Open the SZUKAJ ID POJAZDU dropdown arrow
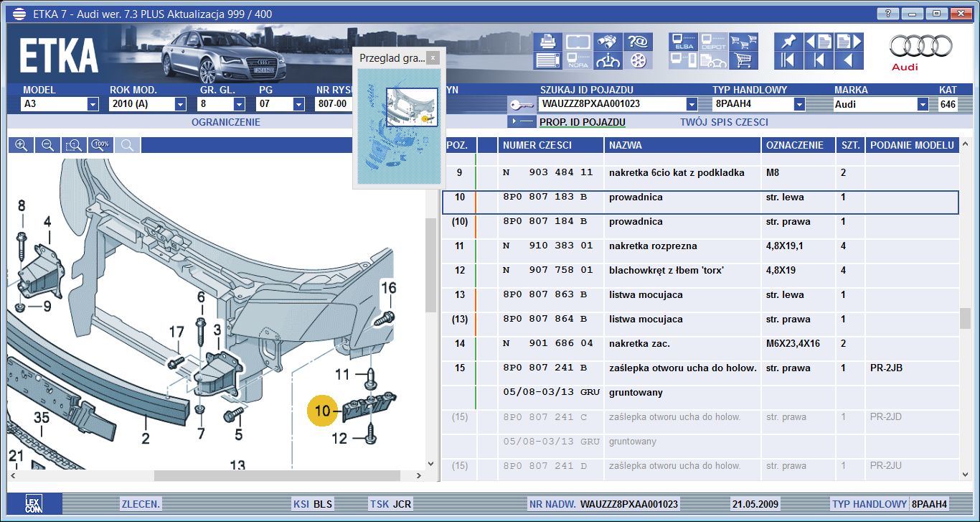 (x=692, y=104)
